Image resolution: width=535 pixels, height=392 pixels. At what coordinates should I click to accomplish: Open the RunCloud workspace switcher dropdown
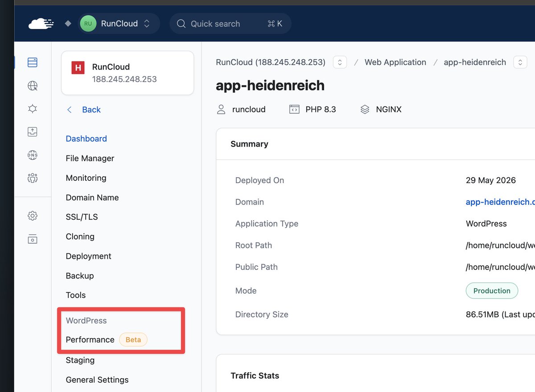pyautogui.click(x=119, y=24)
